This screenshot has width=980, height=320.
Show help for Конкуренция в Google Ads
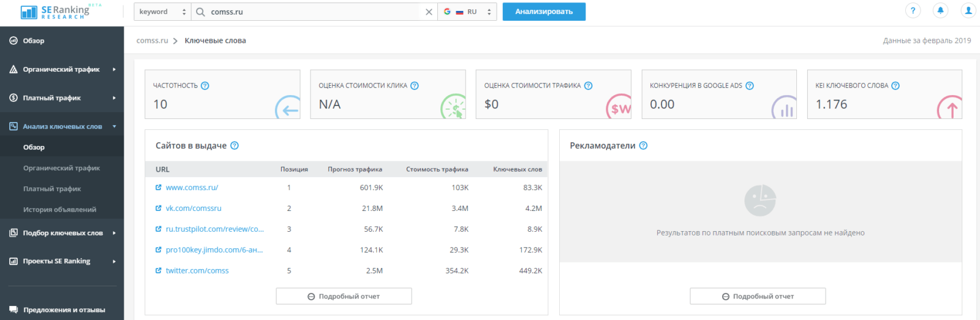[750, 86]
